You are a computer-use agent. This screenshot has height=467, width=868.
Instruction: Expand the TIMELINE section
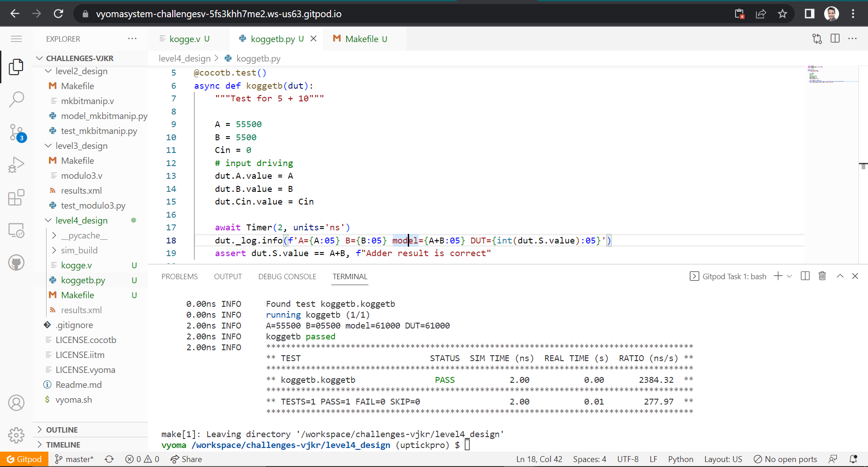point(63,444)
